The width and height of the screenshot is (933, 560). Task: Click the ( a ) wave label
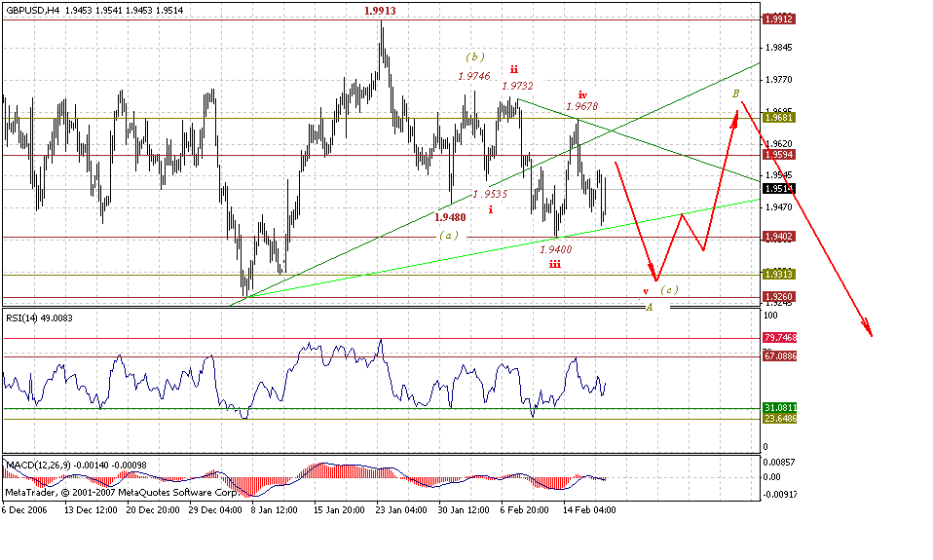pyautogui.click(x=449, y=236)
